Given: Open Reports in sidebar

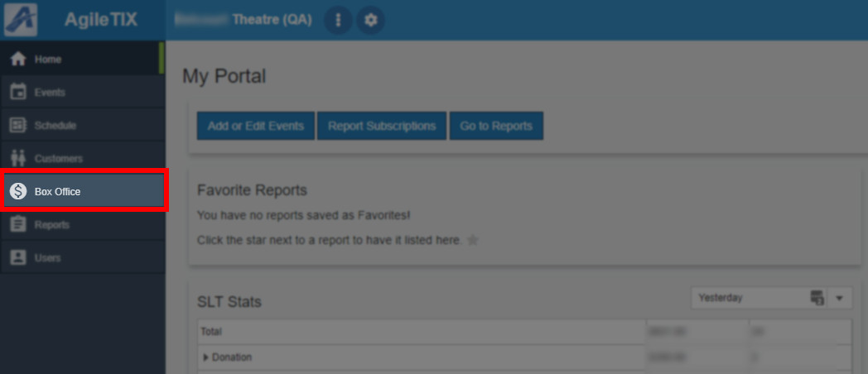Looking at the screenshot, I should coord(83,224).
